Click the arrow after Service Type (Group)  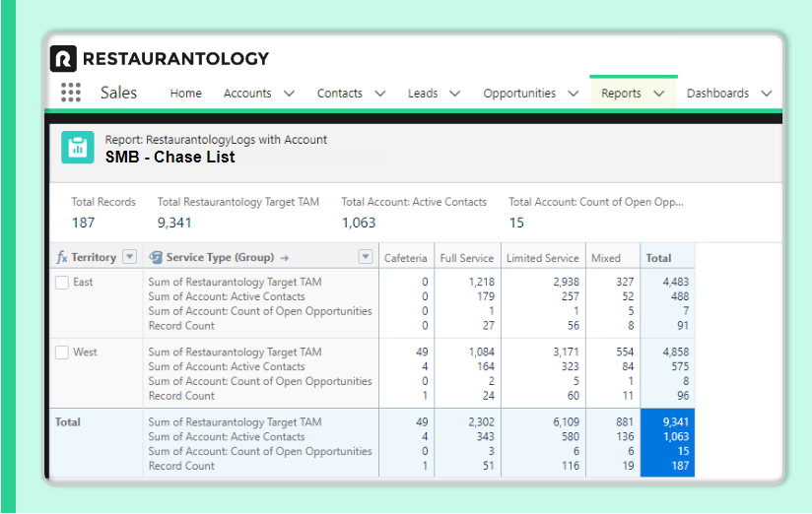pos(285,258)
